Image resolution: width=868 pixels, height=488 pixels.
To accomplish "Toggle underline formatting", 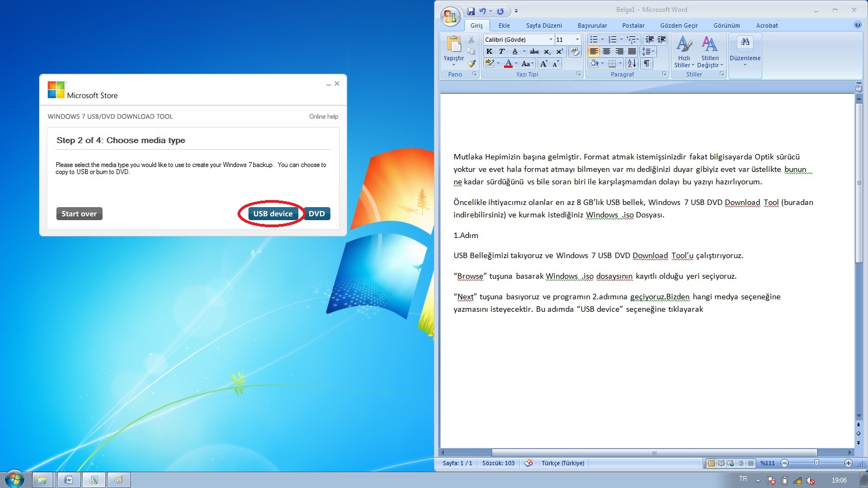I will (x=515, y=52).
